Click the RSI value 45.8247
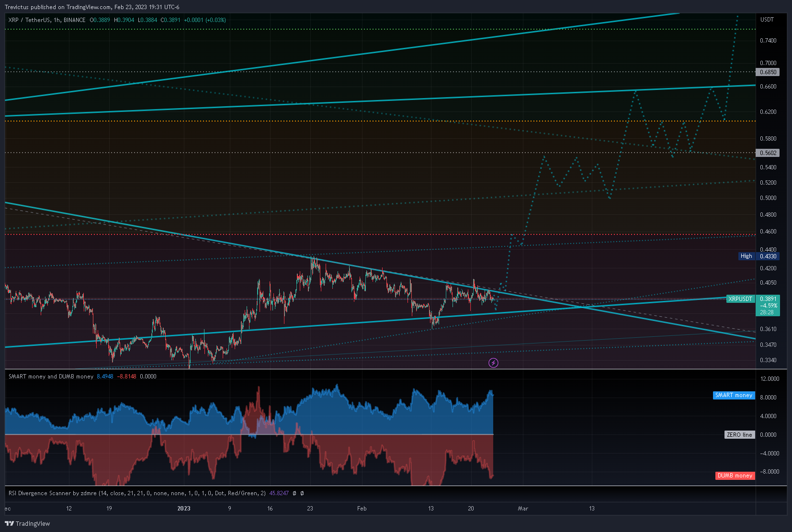This screenshot has height=532, width=792. tap(279, 493)
